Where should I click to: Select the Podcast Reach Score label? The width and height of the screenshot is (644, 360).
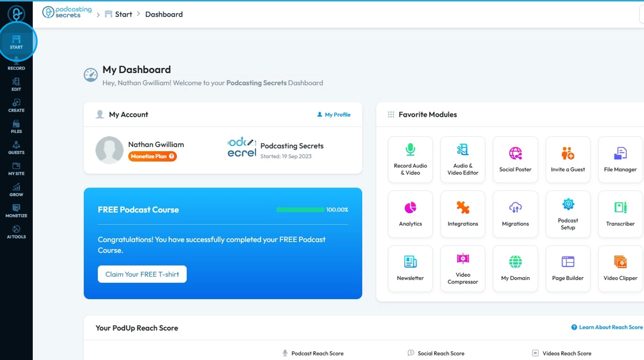tap(317, 354)
